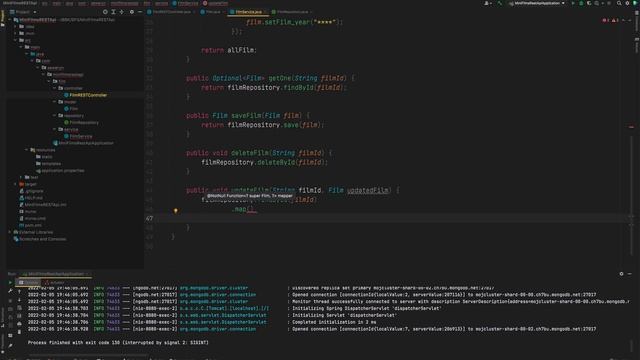Click the Select Opened File target icon
The width and height of the screenshot is (640, 360).
point(105,12)
